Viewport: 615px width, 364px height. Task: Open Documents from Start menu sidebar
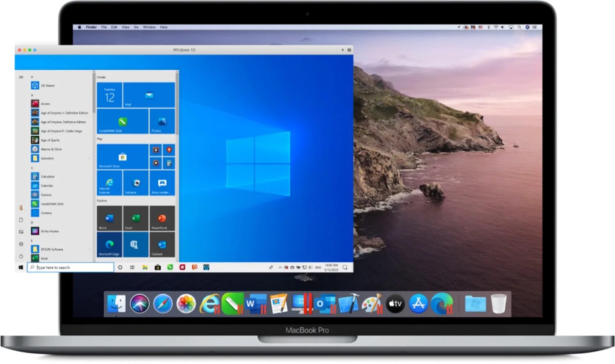(x=21, y=220)
